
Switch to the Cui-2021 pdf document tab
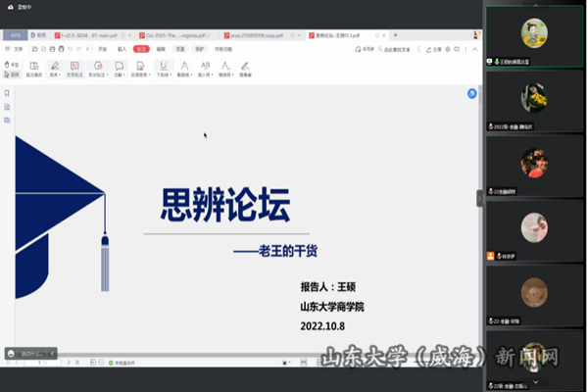(x=175, y=35)
